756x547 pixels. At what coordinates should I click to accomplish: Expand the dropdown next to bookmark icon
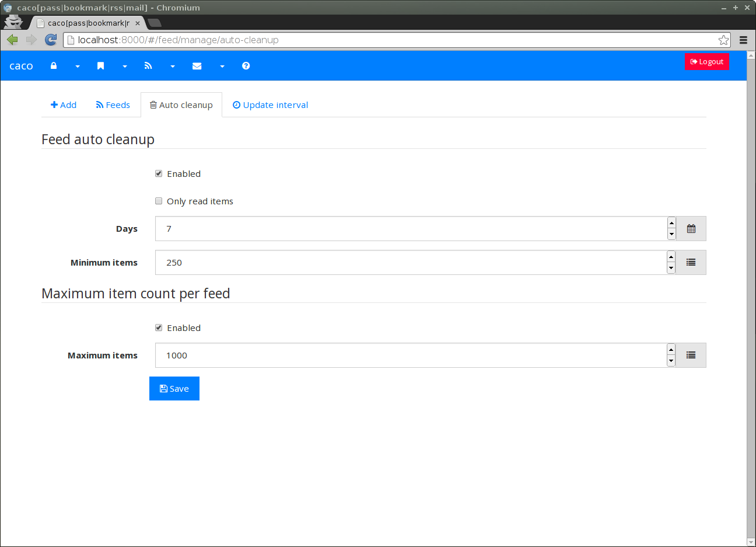click(x=125, y=67)
